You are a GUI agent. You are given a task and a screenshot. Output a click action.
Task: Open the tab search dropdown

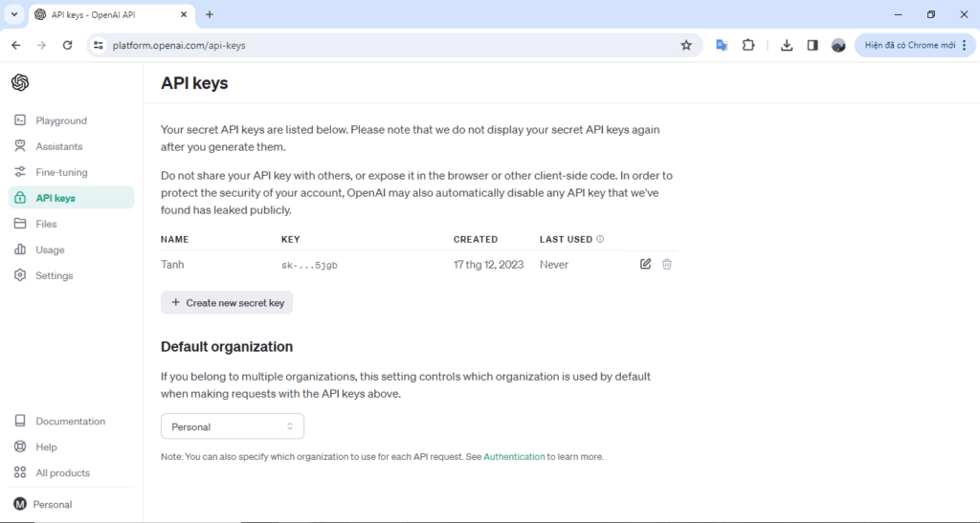point(13,14)
